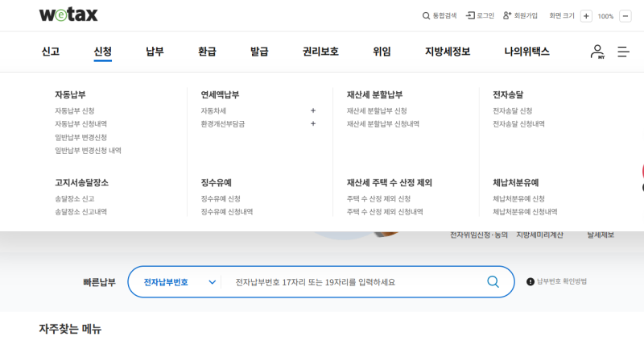Viewport: 644px width, 341px height.
Task: Open 일반납부 변경신청 내역
Action: coord(89,151)
